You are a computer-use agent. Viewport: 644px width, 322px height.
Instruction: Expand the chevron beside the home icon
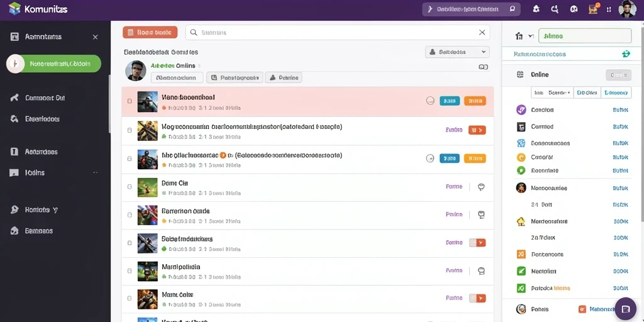tap(531, 36)
